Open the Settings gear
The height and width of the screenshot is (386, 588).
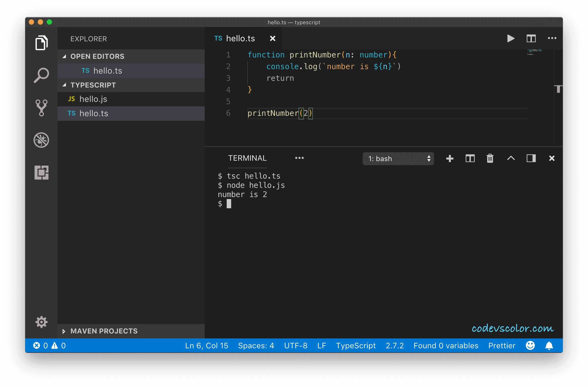tap(41, 322)
